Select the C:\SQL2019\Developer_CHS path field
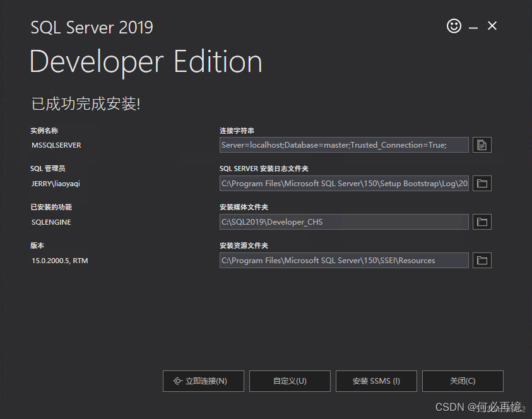The width and height of the screenshot is (532, 419). pyautogui.click(x=344, y=222)
